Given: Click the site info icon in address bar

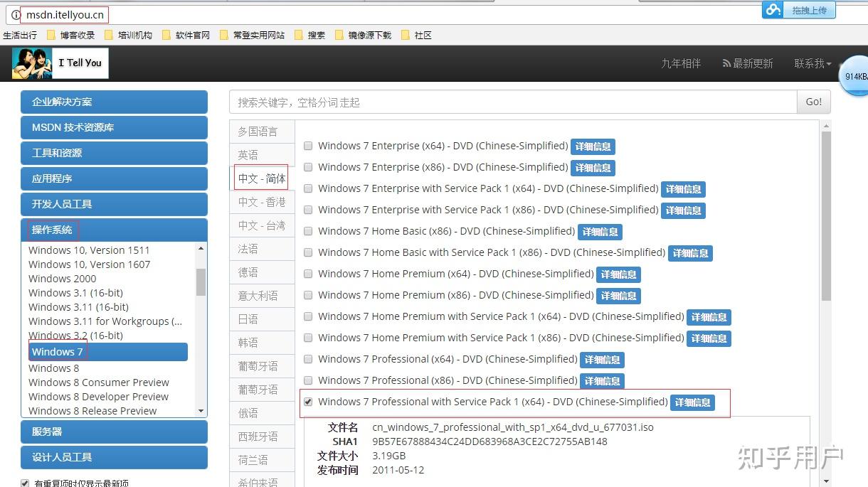Looking at the screenshot, I should tap(16, 14).
